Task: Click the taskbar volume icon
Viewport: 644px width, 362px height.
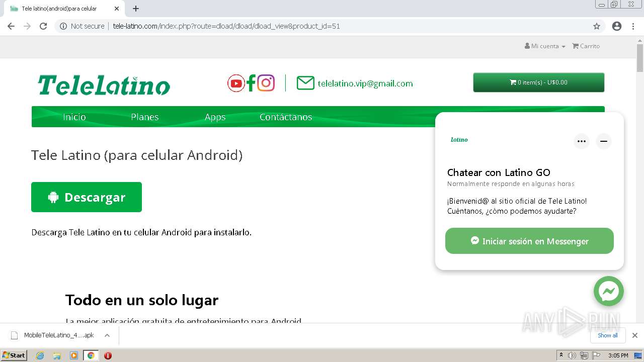Action: point(572,355)
